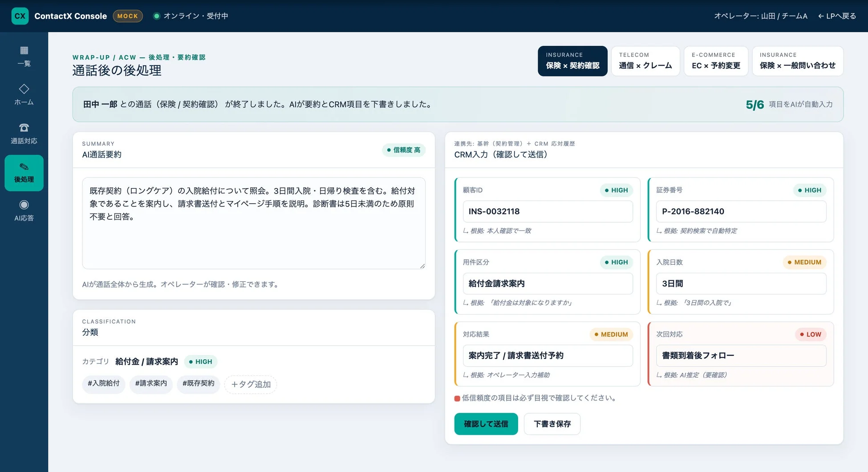The width and height of the screenshot is (868, 472).
Task: Click the ＋タグ追加 button
Action: coord(251,384)
